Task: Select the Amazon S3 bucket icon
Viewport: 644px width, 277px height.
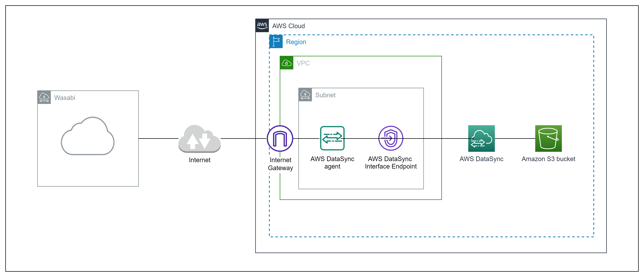Action: 548,139
